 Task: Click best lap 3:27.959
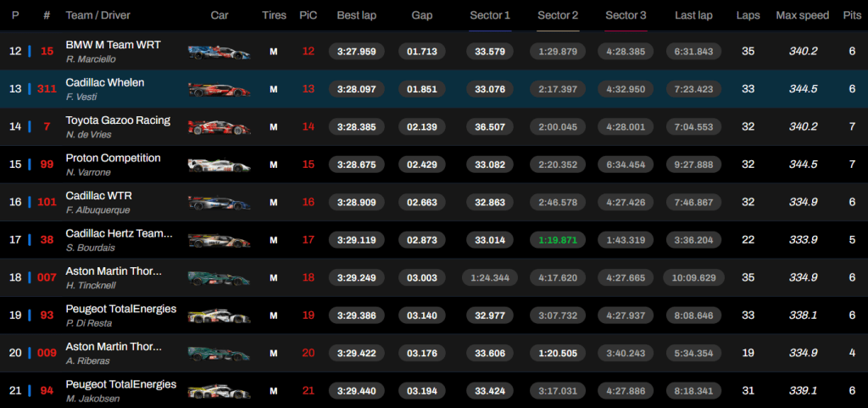click(x=357, y=52)
